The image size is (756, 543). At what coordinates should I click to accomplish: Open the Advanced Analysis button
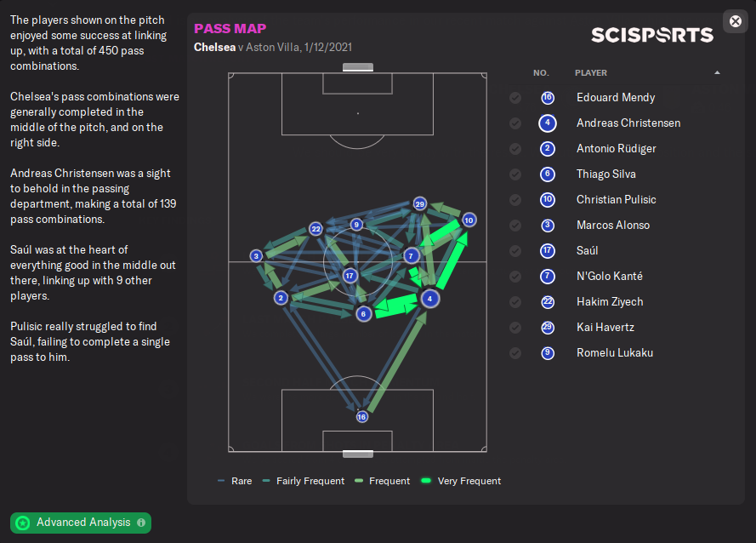pyautogui.click(x=81, y=523)
